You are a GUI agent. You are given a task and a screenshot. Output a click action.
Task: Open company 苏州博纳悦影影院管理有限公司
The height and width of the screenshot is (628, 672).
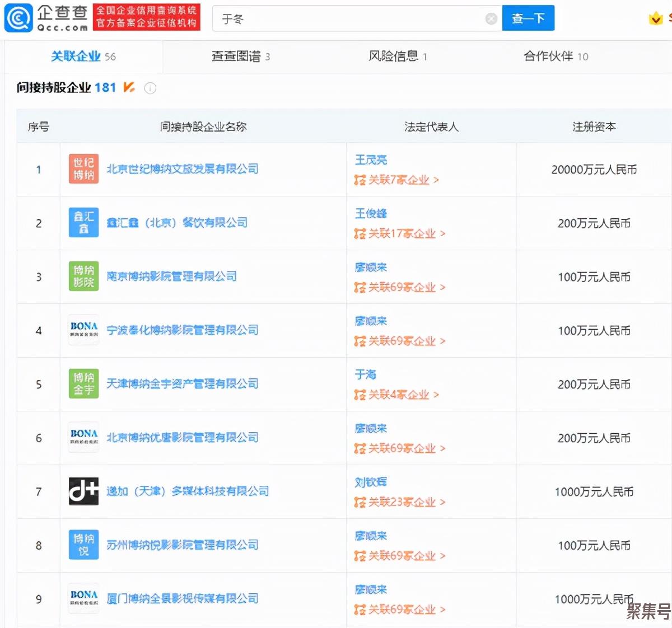pyautogui.click(x=183, y=545)
